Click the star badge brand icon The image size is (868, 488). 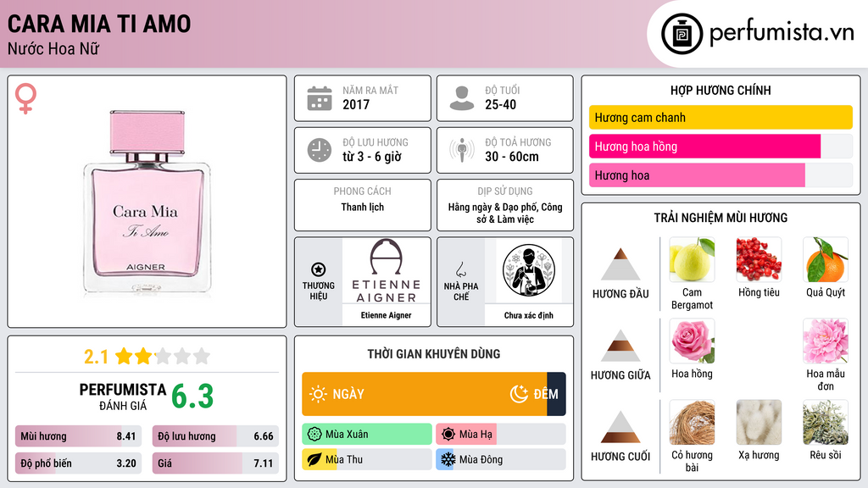[x=319, y=269]
